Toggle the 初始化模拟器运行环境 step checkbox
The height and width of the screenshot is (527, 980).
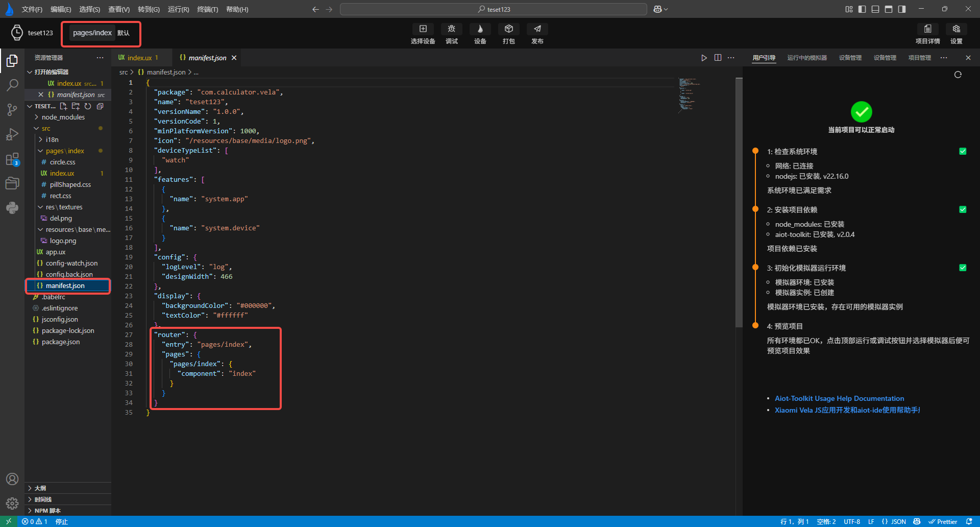click(x=963, y=268)
